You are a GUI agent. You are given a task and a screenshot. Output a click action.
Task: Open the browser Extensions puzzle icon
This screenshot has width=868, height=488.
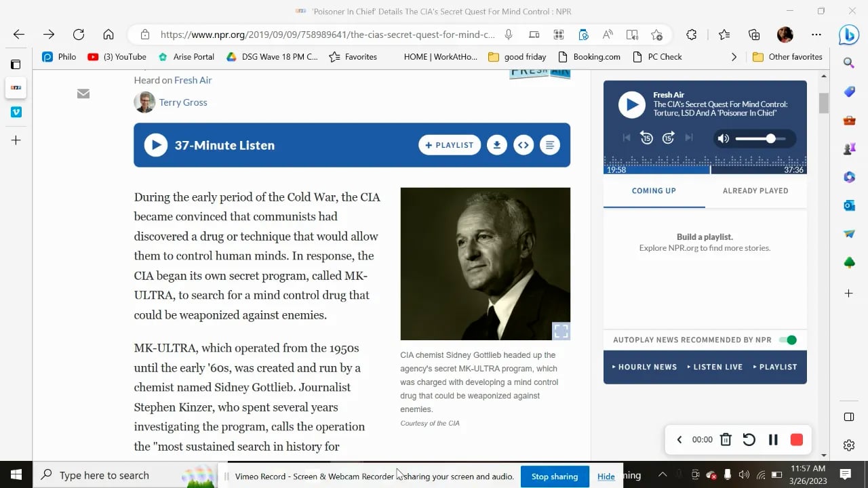click(x=692, y=35)
